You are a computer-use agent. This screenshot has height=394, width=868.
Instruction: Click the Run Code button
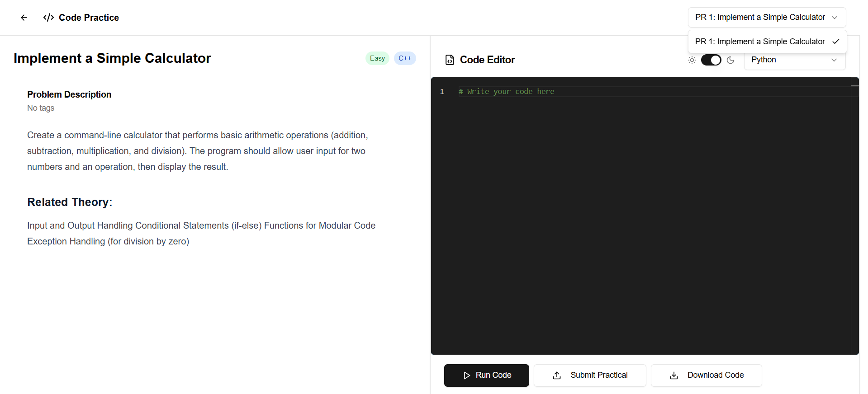pos(486,375)
